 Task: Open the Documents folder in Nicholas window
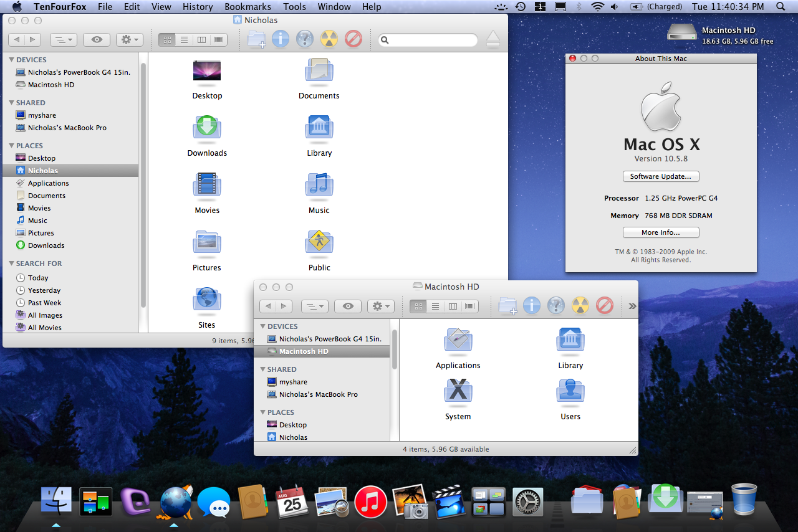click(x=319, y=71)
